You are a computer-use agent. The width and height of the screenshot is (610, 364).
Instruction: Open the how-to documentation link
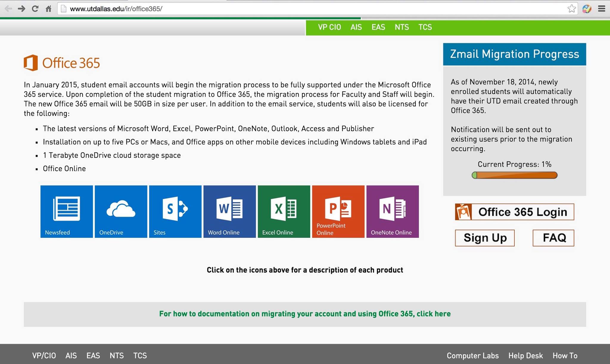(x=305, y=314)
